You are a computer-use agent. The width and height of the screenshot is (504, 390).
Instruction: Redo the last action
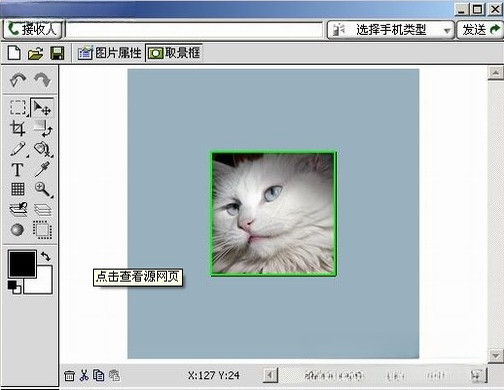pos(42,80)
